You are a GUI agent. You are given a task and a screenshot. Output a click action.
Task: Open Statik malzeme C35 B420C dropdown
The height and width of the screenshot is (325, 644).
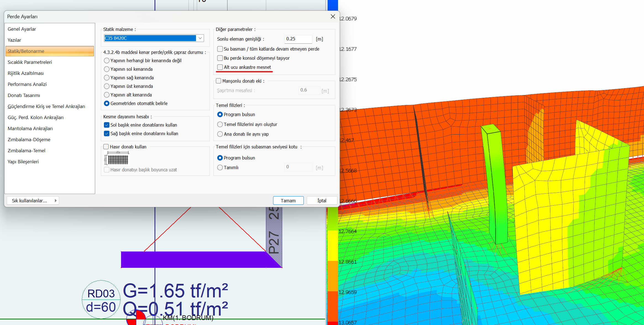tap(200, 38)
